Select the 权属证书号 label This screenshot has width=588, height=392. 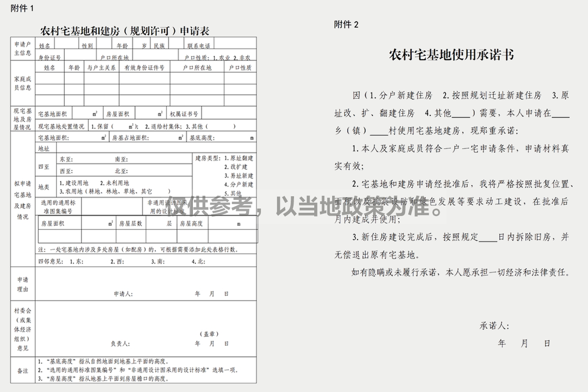184,114
